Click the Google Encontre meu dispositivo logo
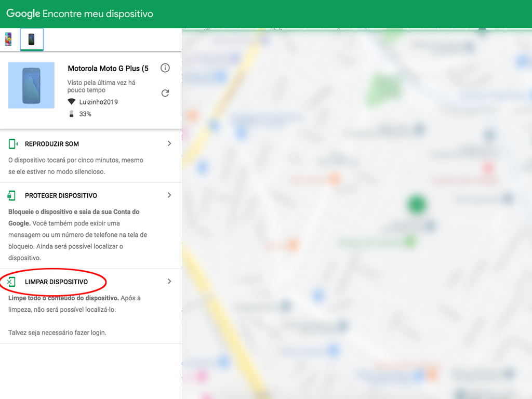 pyautogui.click(x=79, y=14)
